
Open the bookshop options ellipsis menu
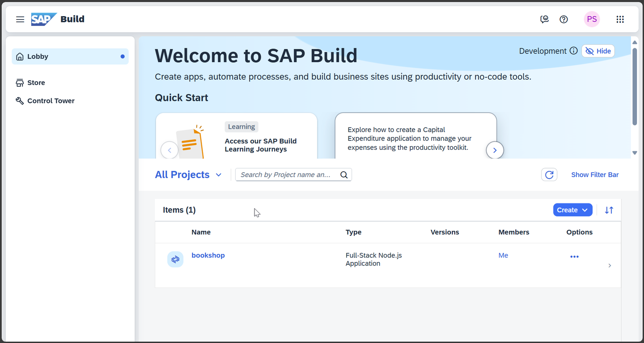click(x=574, y=257)
